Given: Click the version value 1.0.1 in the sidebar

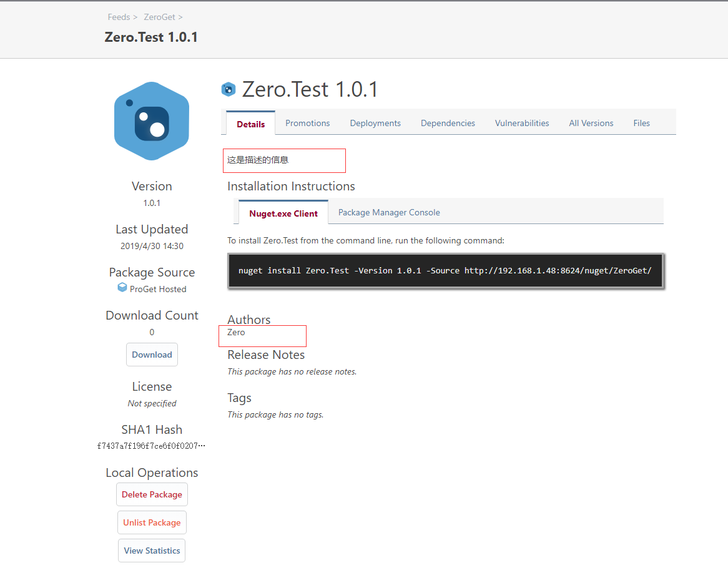Looking at the screenshot, I should click(x=152, y=203).
